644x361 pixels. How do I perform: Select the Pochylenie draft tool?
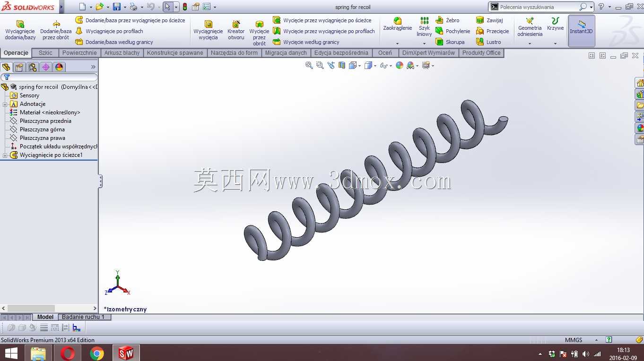[453, 31]
